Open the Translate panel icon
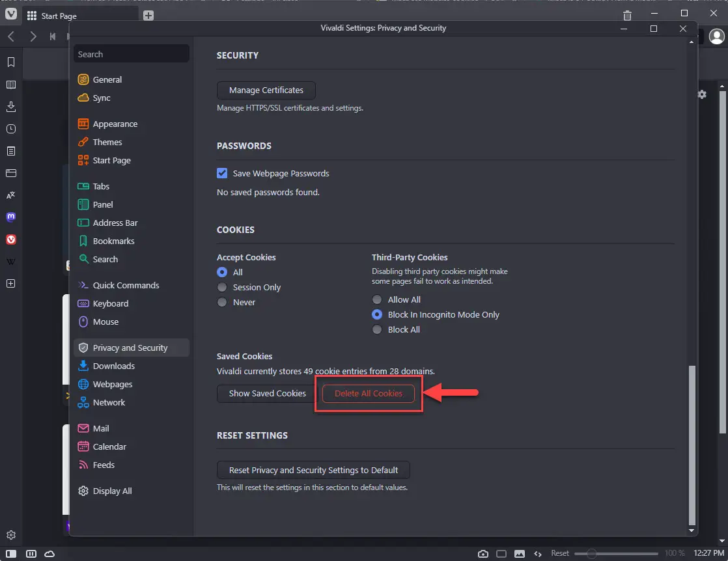Image resolution: width=728 pixels, height=561 pixels. tap(11, 195)
